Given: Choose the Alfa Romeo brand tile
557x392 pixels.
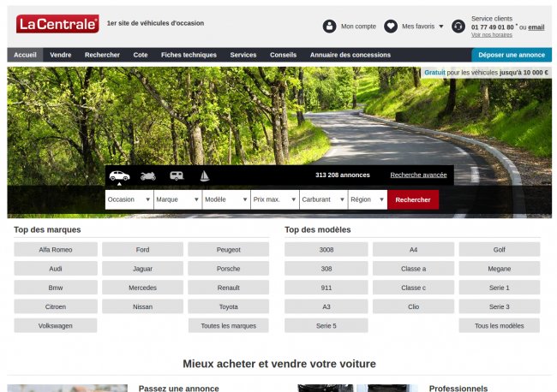Looking at the screenshot, I should pos(56,250).
